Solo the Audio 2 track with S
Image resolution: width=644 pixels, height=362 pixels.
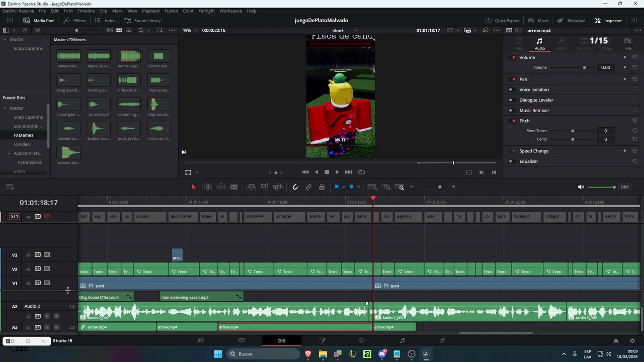[47, 316]
